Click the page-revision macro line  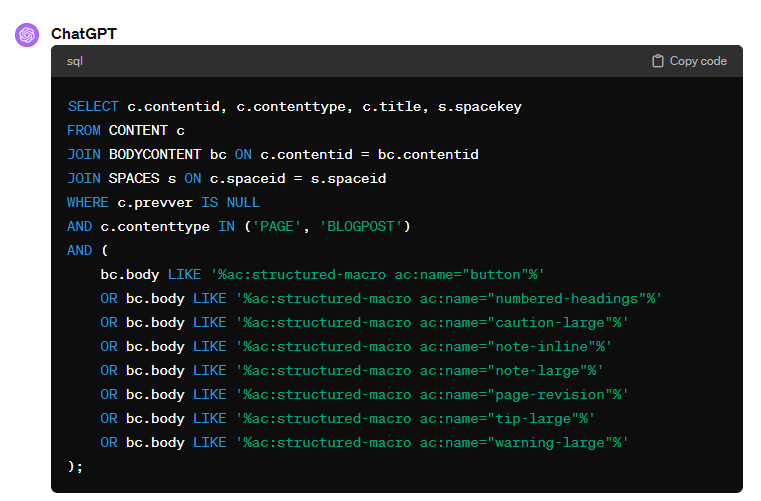[364, 394]
